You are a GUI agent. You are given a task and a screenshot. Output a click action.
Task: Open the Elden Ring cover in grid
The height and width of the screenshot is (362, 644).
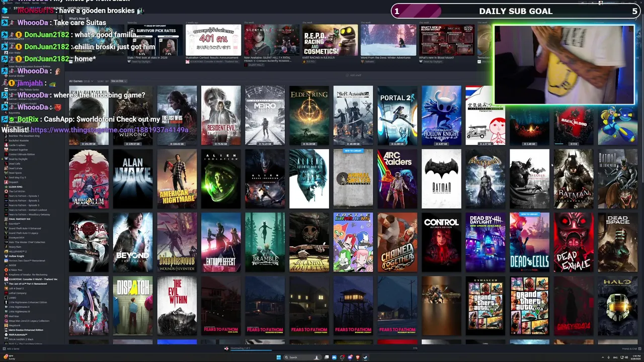[x=309, y=116]
